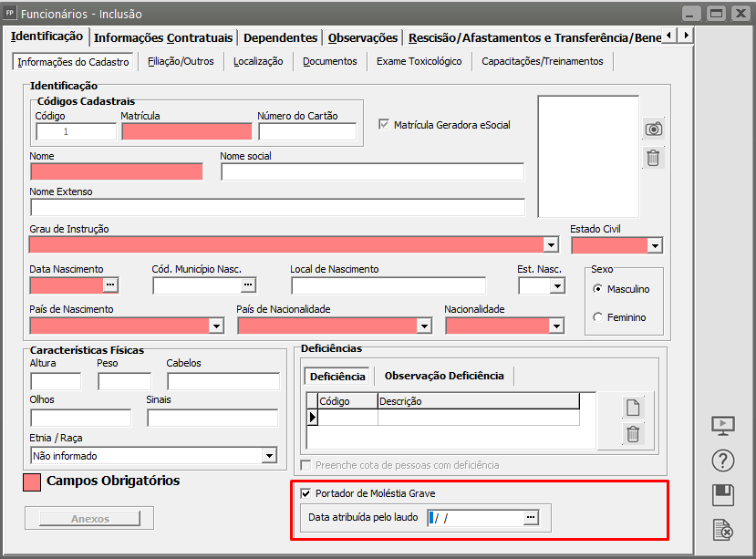Delete employee photo with trash icon
The width and height of the screenshot is (756, 559).
click(x=653, y=158)
